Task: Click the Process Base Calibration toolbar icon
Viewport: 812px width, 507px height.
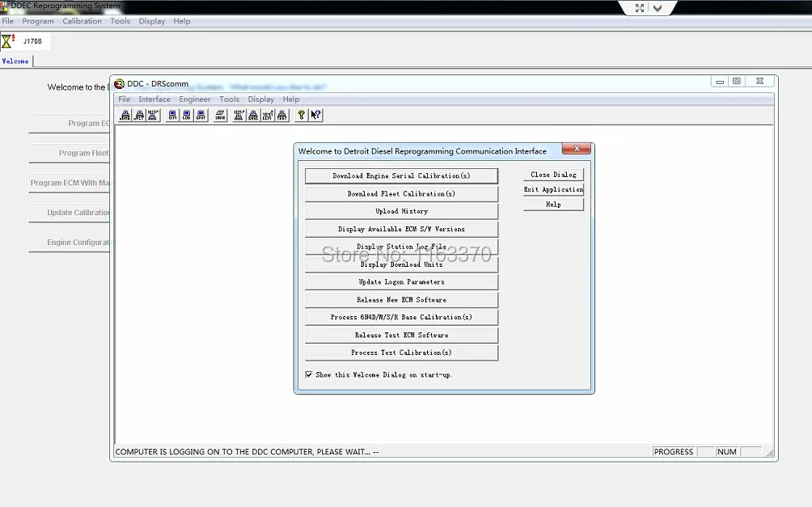Action: tap(253, 115)
